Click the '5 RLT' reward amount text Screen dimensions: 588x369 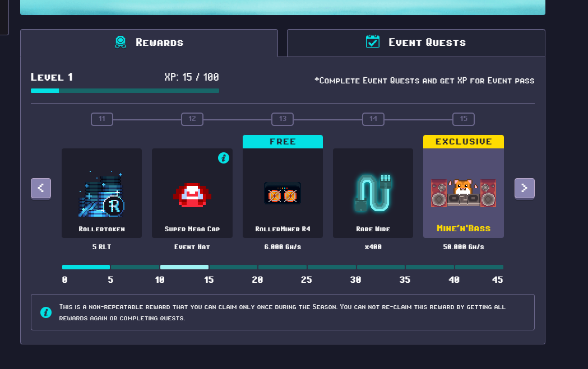point(101,247)
